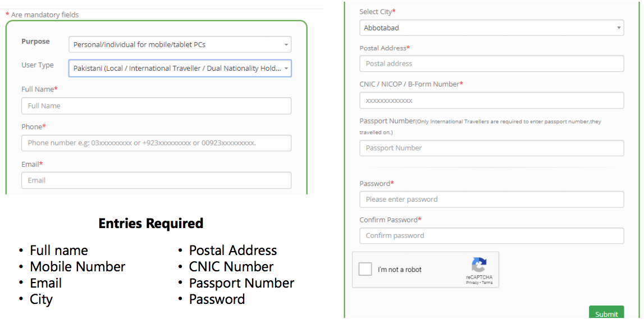Click the Postal Address field
644x323 pixels.
pos(491,63)
